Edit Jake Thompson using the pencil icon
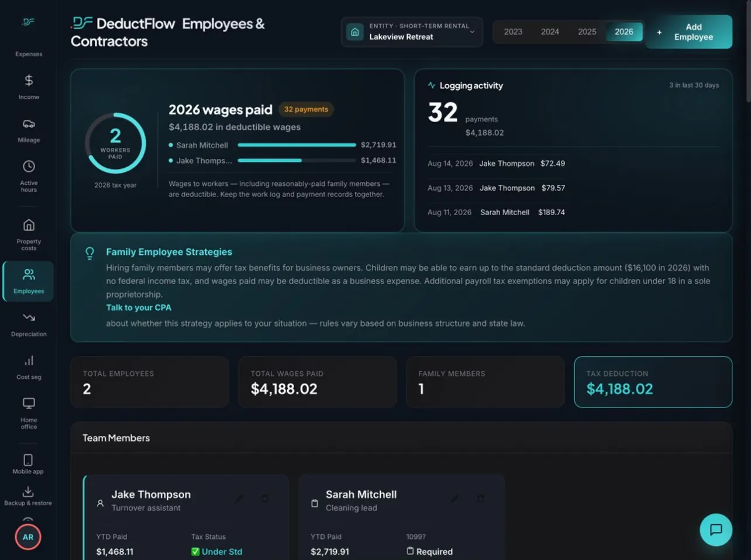Screen dimensions: 751x560 [x=239, y=499]
